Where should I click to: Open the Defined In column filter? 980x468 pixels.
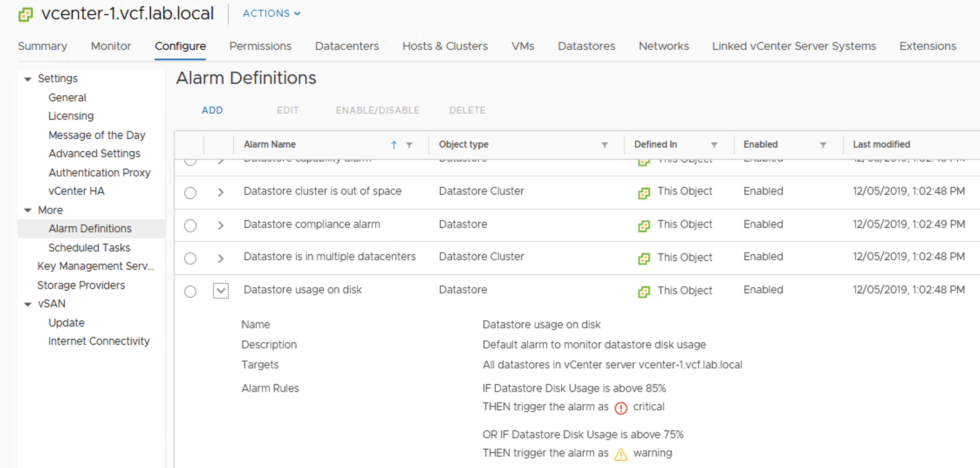click(714, 145)
